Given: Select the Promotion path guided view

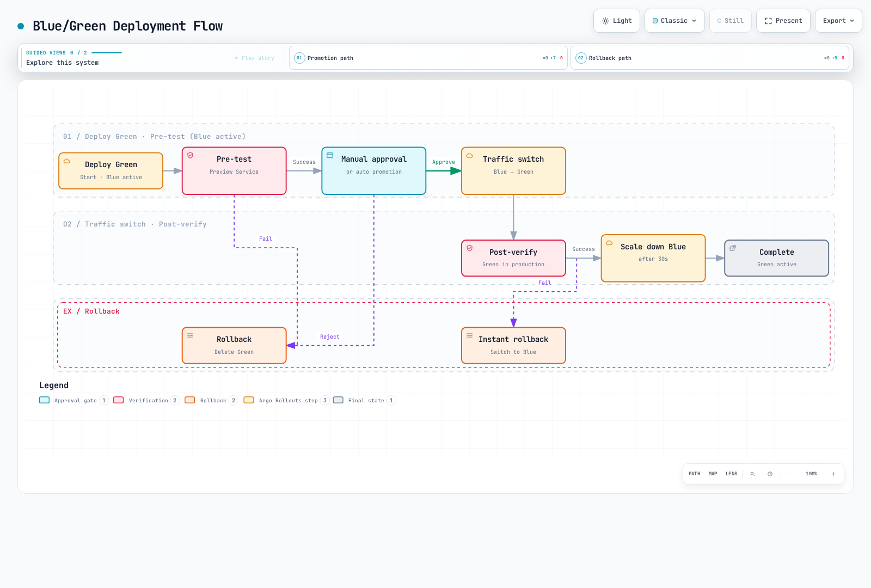Looking at the screenshot, I should click(428, 58).
